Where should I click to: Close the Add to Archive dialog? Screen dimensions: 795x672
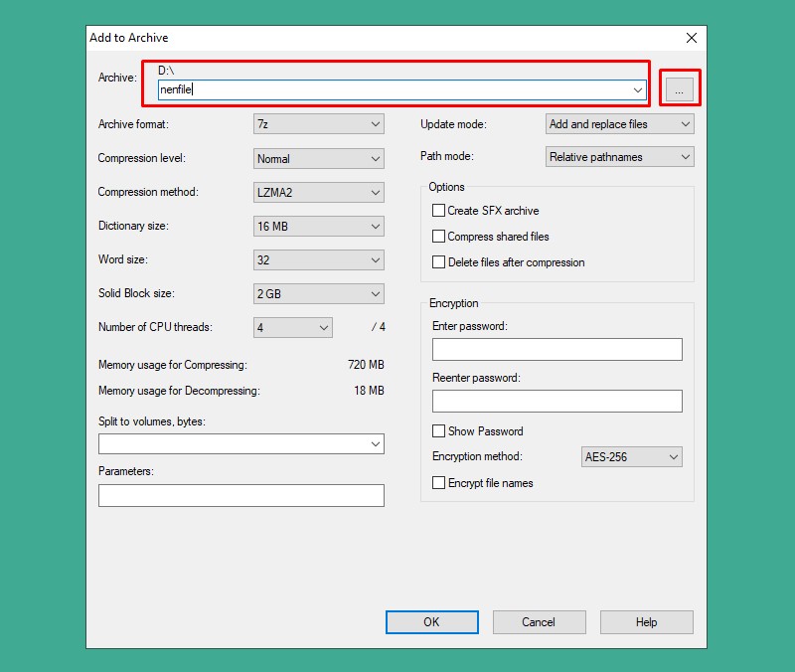pyautogui.click(x=692, y=38)
